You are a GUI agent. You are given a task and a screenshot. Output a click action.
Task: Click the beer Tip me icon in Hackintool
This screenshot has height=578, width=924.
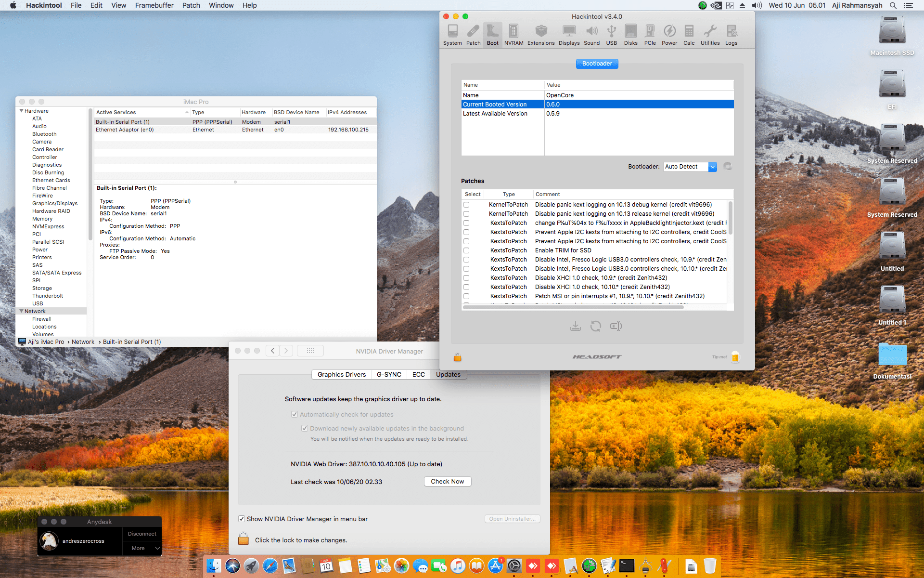735,357
